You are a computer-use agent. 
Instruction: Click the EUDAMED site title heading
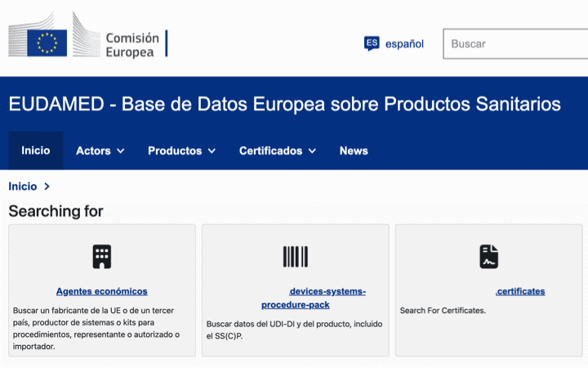[x=284, y=104]
